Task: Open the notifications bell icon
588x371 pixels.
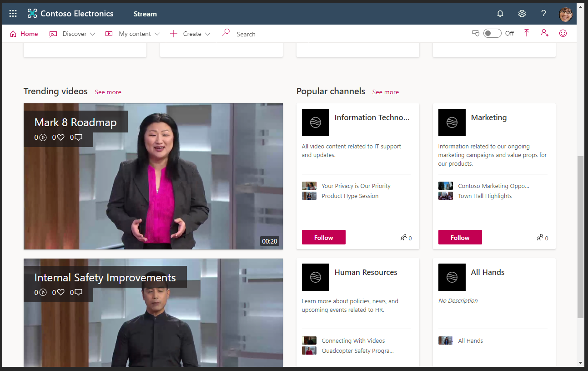Action: [500, 14]
